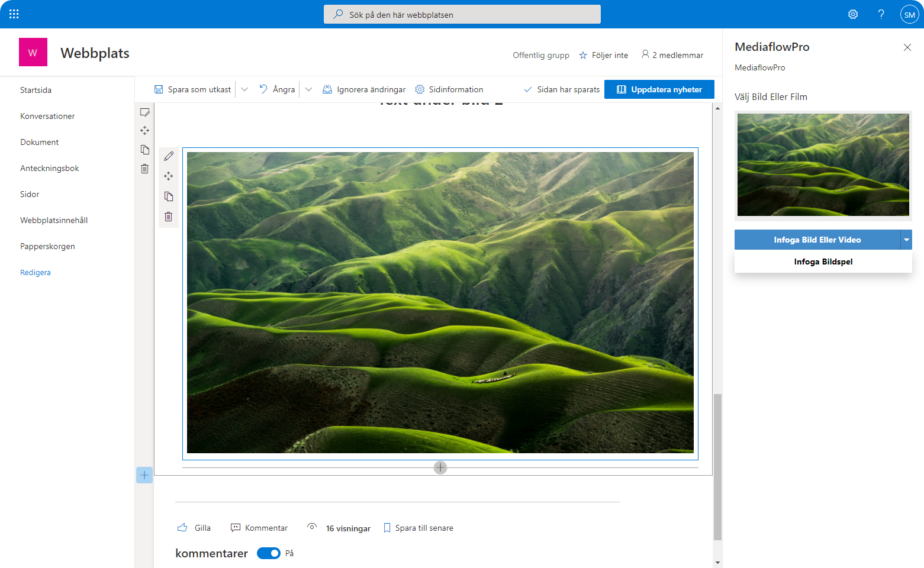
Task: Turn off the kommentarer toggle
Action: tap(269, 553)
